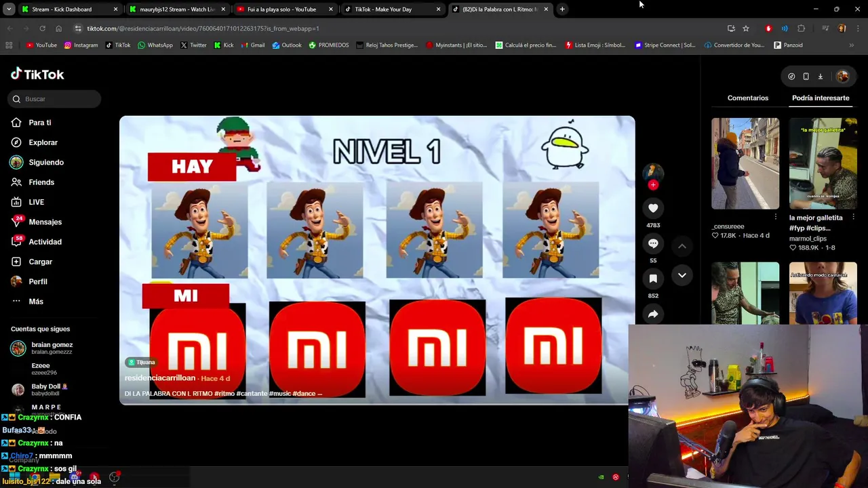Reload the current page

[42, 28]
